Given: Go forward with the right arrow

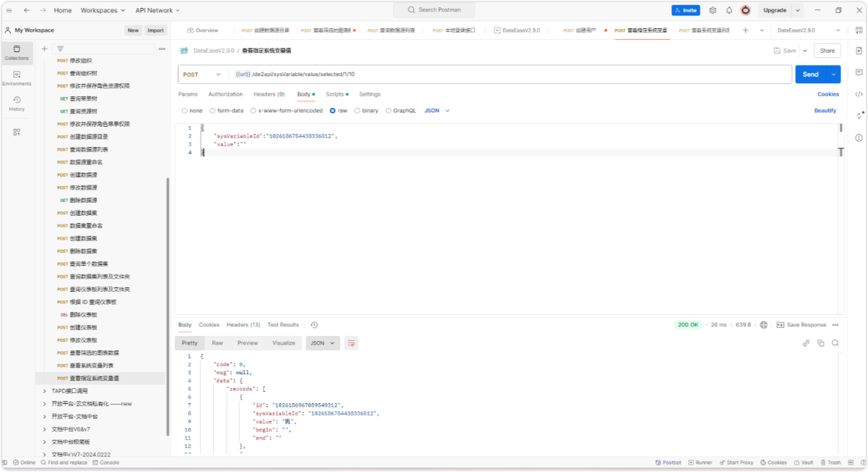Looking at the screenshot, I should [x=43, y=10].
